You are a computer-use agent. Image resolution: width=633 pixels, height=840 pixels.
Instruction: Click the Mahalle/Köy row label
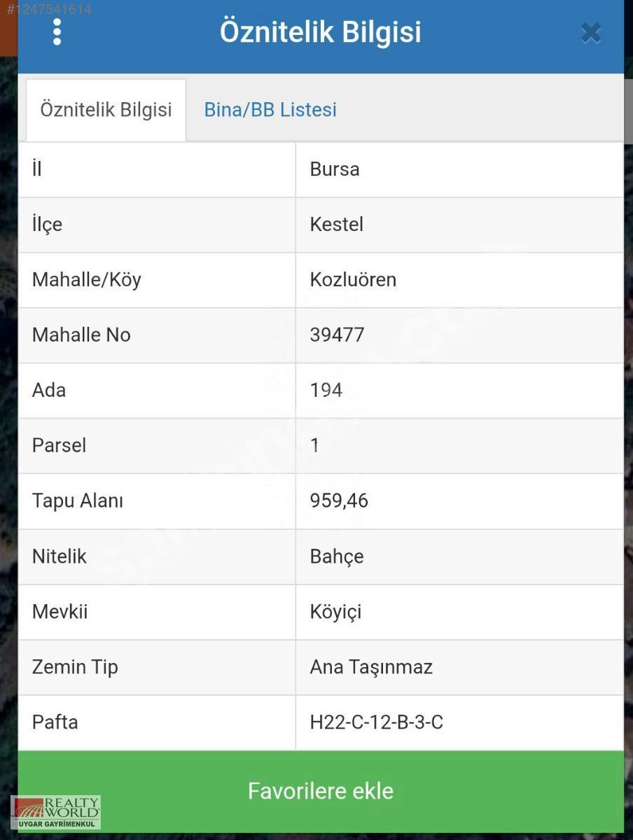(87, 280)
